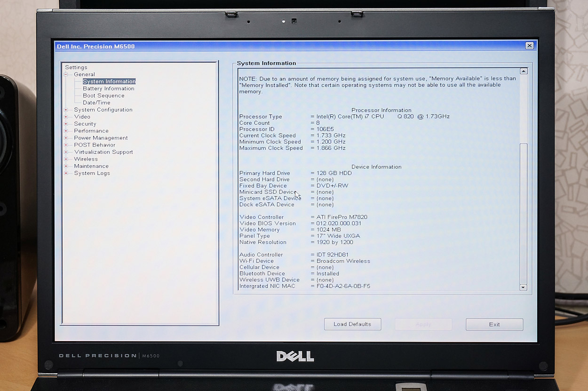Image resolution: width=588 pixels, height=391 pixels.
Task: Collapse the General tree node
Action: click(66, 74)
